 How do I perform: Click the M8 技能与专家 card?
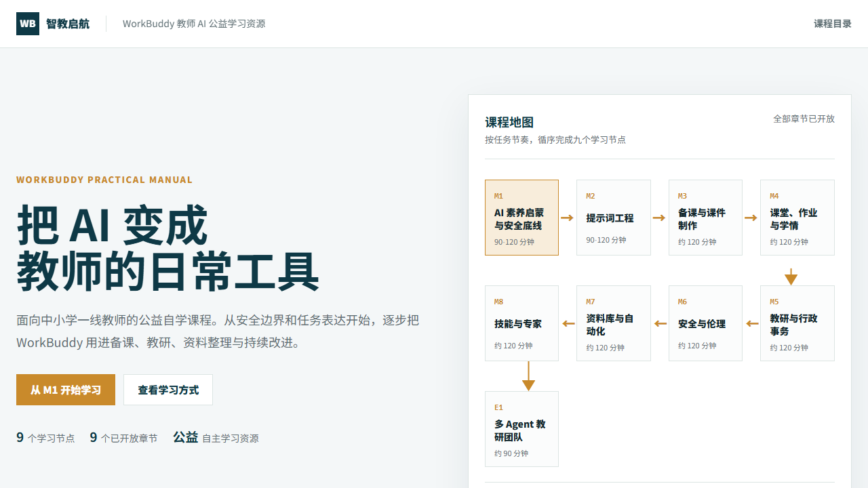521,323
